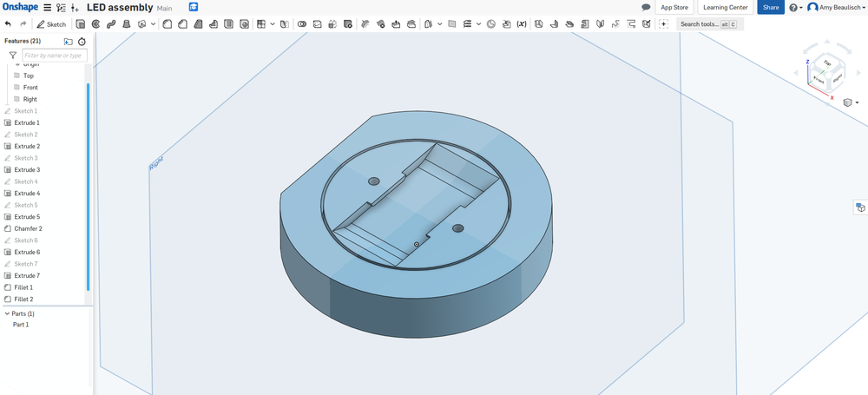Select Chamfer 2 in the feature list
Screen dimensions: 868x395
pyautogui.click(x=28, y=228)
